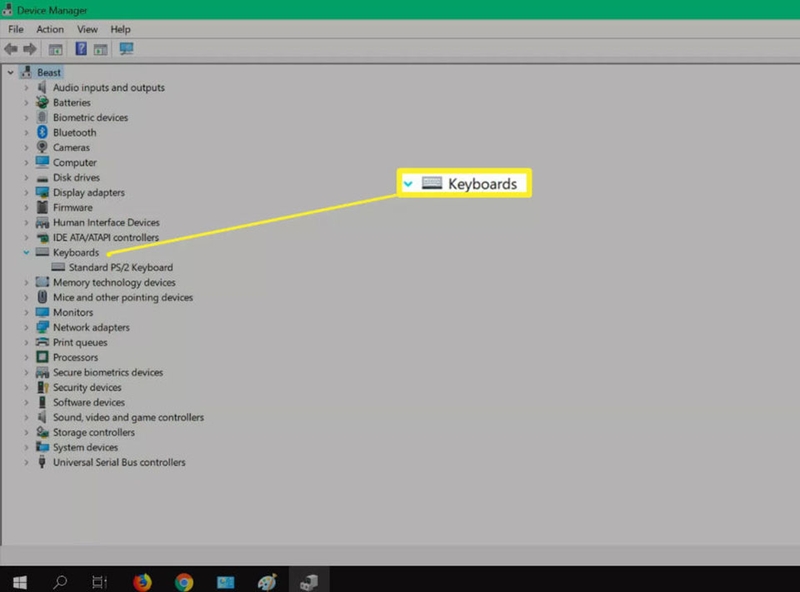Click the Firmware category icon
The width and height of the screenshot is (800, 592).
click(x=42, y=207)
